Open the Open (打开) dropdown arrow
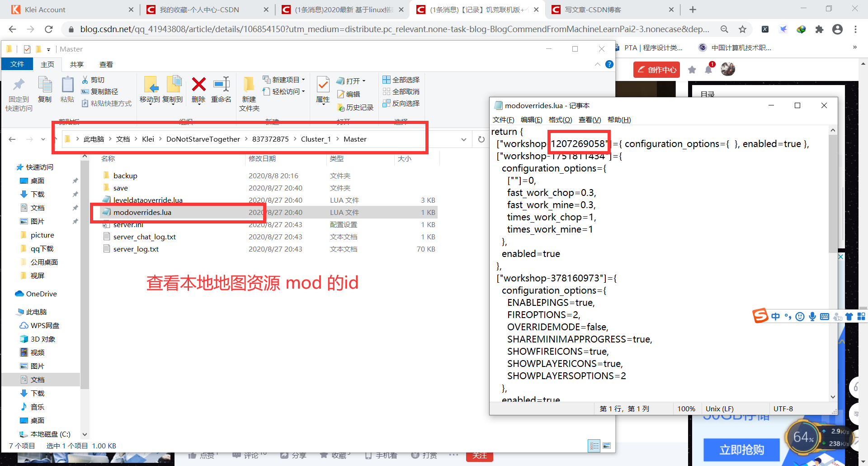Viewport: 868px width, 466px height. click(x=364, y=81)
